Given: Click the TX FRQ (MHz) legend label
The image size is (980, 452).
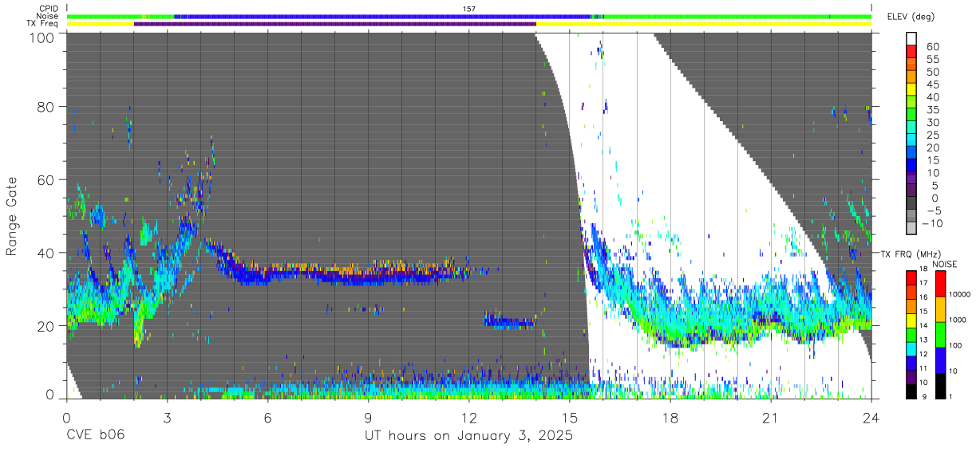Looking at the screenshot, I should tap(910, 254).
